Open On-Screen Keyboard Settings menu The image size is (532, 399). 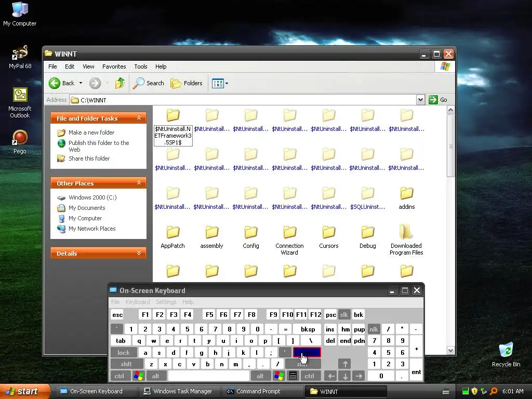tap(166, 302)
